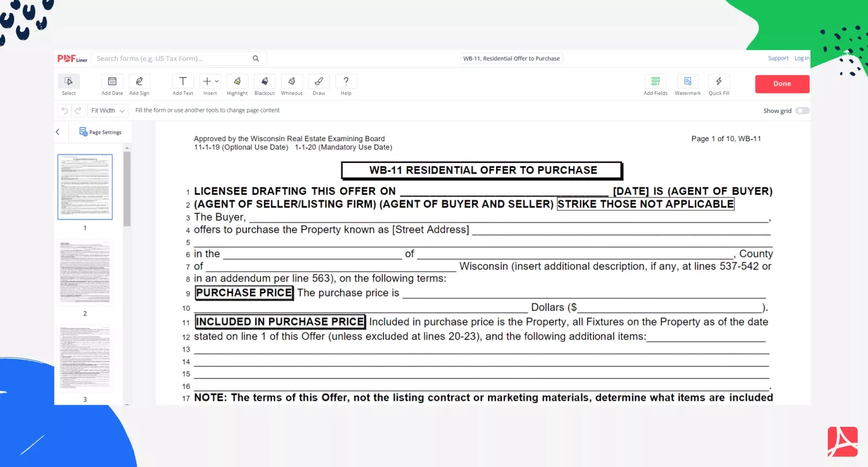868x467 pixels.
Task: Click the STRIKE THOSE NOT APPLICABLE text
Action: pyautogui.click(x=646, y=204)
